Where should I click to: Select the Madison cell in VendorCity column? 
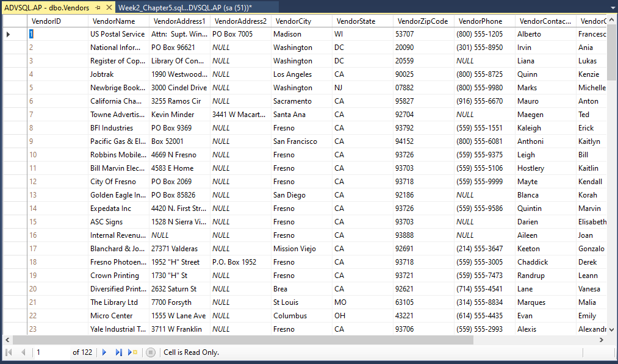click(x=290, y=34)
